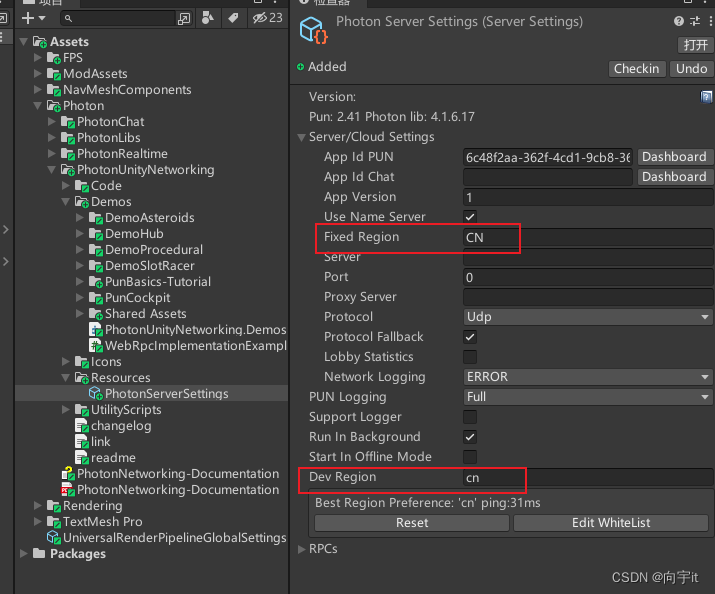Click the App Version field
Viewport: 715px width, 594px height.
588,197
